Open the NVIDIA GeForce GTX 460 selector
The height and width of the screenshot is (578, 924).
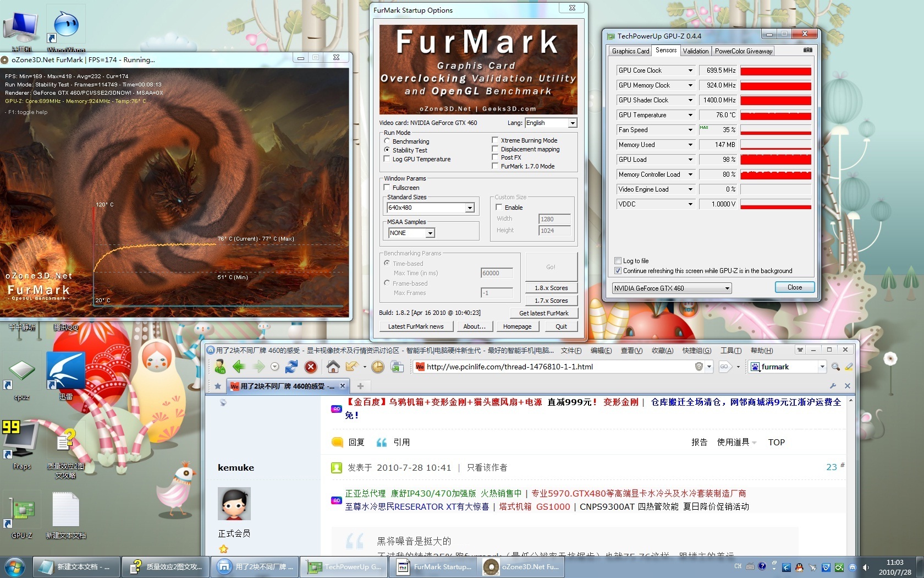(x=672, y=288)
